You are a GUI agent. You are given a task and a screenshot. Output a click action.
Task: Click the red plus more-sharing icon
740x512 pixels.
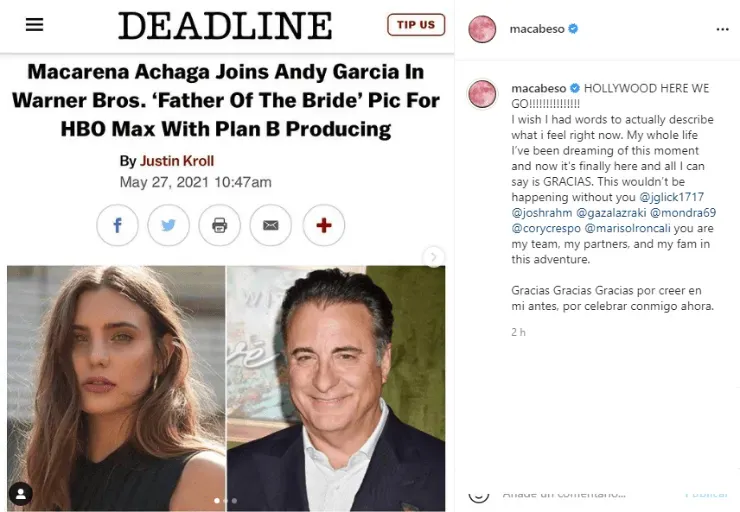click(x=323, y=225)
